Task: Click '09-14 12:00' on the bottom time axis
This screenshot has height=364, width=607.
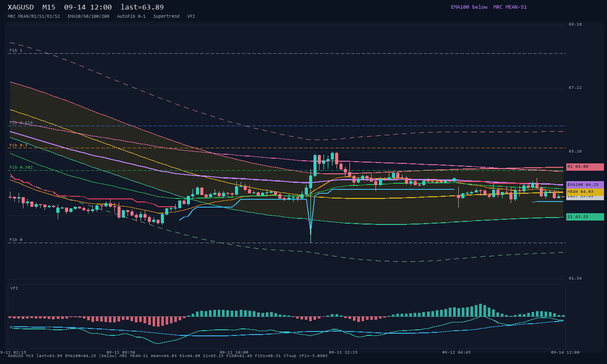Action: point(565,353)
